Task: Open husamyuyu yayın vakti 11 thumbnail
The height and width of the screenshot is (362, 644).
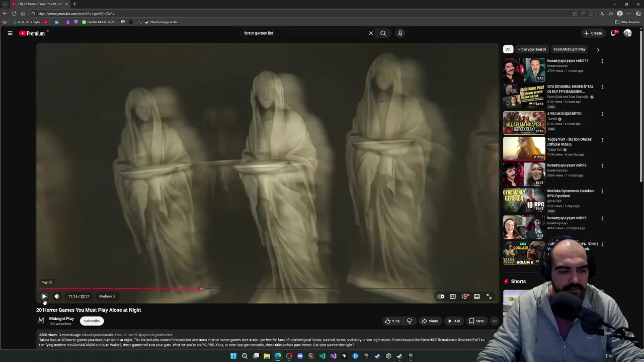Action: (524, 69)
